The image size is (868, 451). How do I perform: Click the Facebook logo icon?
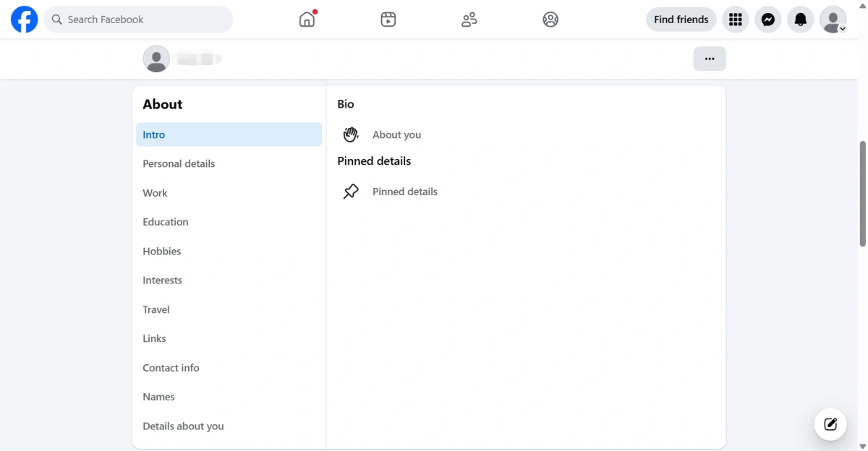(25, 20)
